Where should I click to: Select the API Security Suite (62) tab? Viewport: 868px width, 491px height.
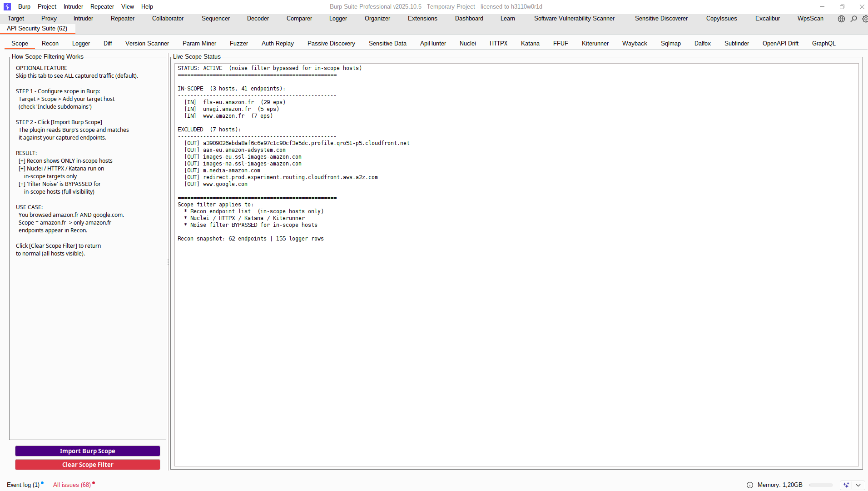click(37, 29)
